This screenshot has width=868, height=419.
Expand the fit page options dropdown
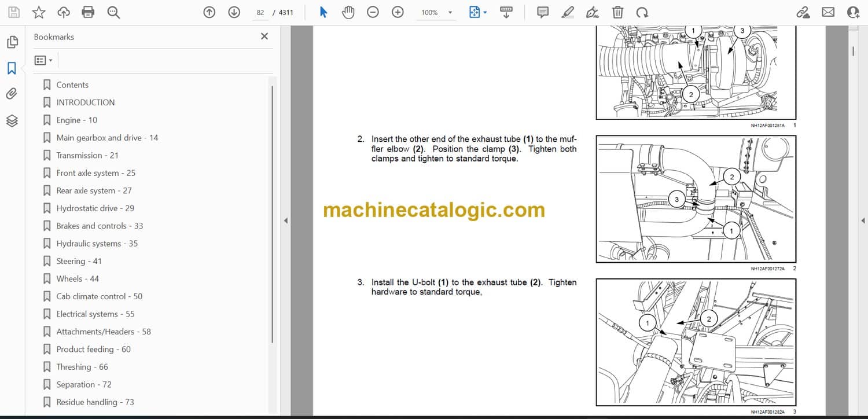click(x=485, y=12)
